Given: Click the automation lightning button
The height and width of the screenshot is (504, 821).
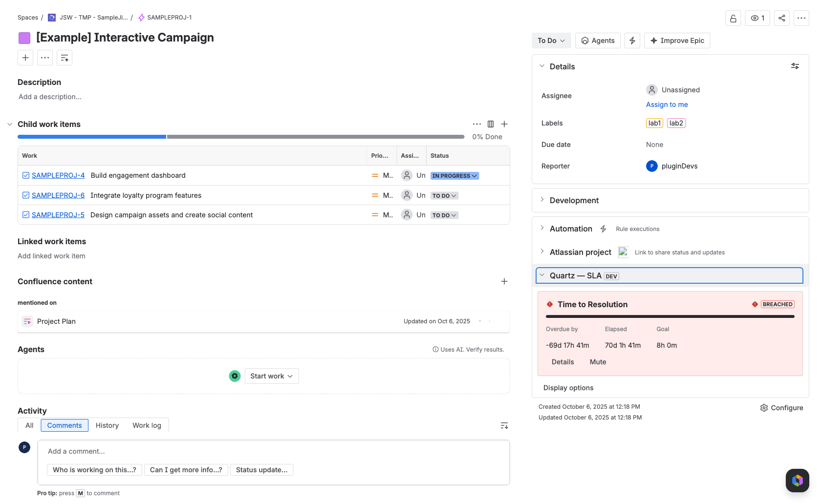Looking at the screenshot, I should tap(632, 41).
